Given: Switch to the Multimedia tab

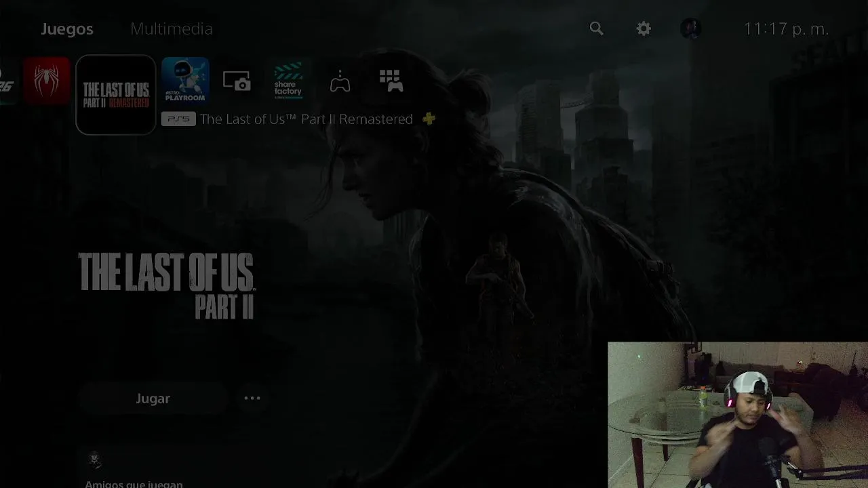Looking at the screenshot, I should 172,29.
